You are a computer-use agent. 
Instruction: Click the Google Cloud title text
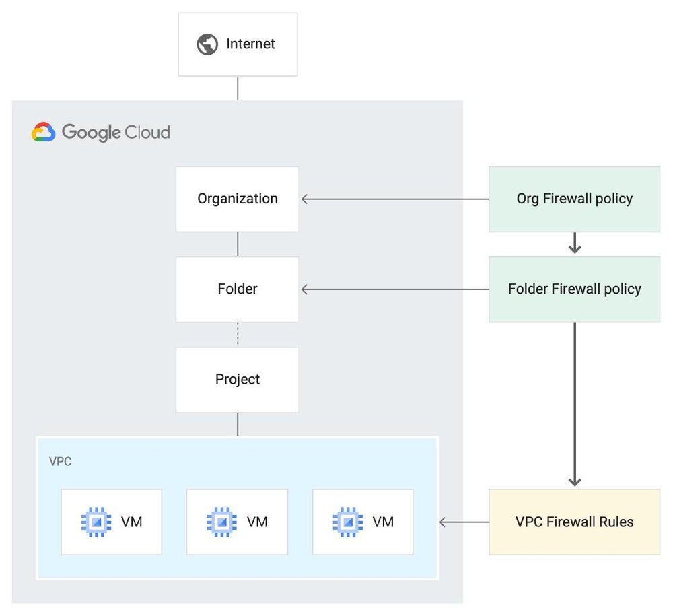tap(116, 132)
